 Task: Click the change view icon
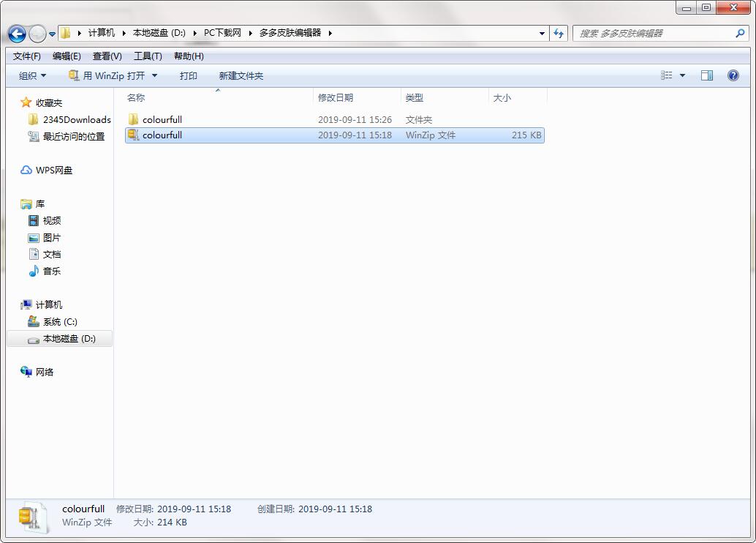[x=666, y=75]
